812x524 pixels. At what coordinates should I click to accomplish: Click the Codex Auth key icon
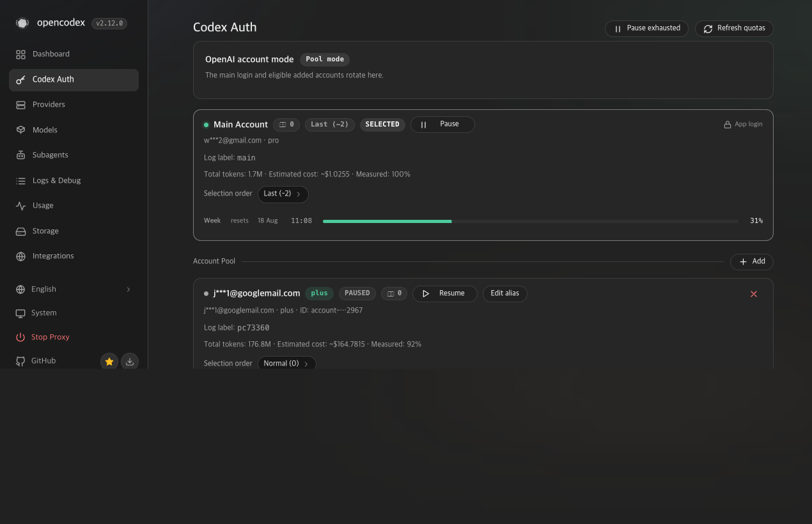[20, 79]
